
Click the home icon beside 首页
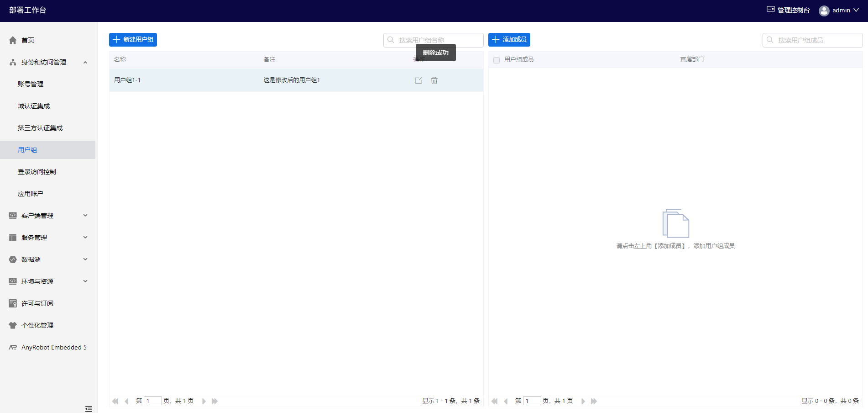point(13,40)
